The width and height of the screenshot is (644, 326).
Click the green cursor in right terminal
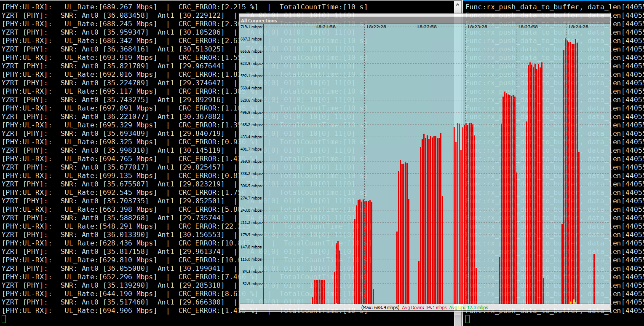click(x=468, y=319)
